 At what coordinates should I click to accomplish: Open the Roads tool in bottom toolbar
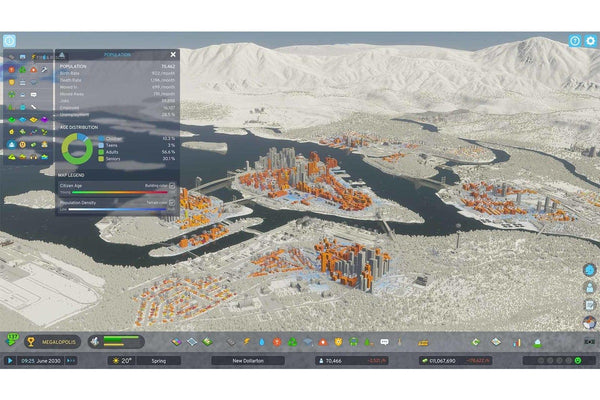[230, 342]
